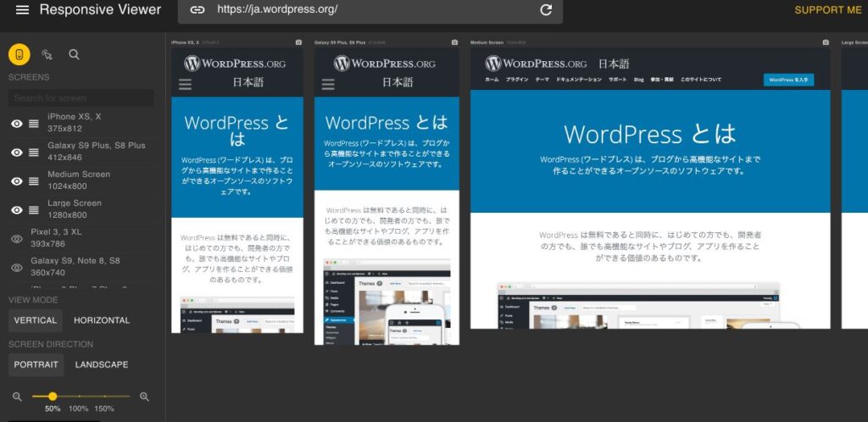Open このサイトについて in Medium Screen nav

(x=701, y=80)
